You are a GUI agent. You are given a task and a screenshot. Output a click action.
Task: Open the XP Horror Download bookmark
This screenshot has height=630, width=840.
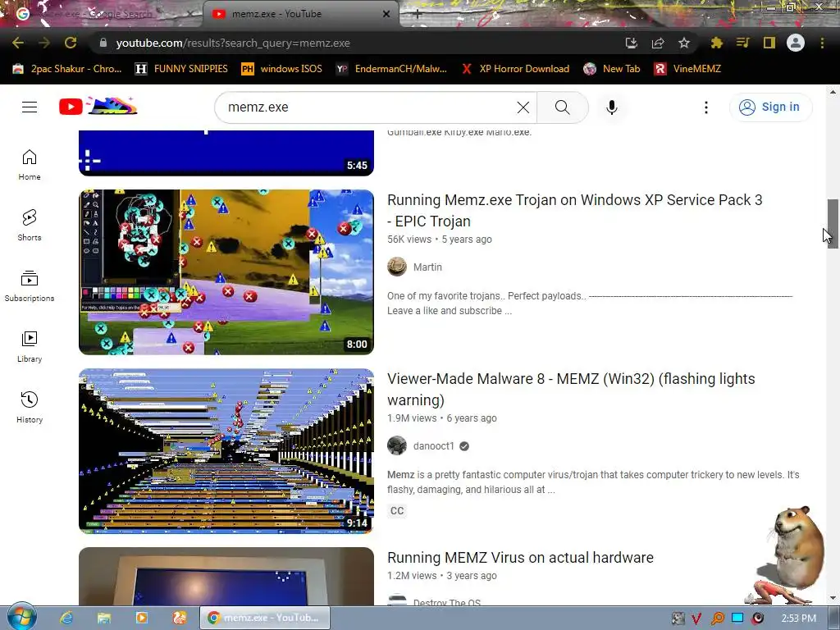(515, 69)
